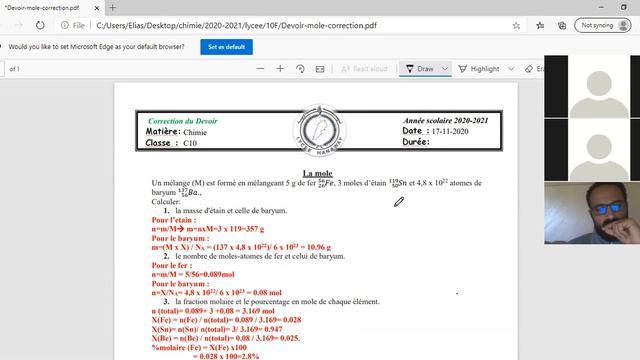The width and height of the screenshot is (640, 360).
Task: Reload the PDF page
Action: [x=40, y=25]
